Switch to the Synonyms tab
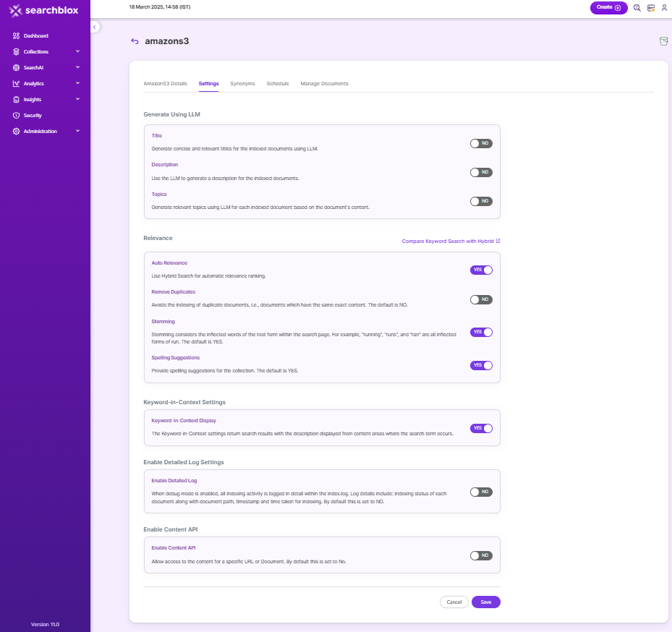 tap(242, 84)
